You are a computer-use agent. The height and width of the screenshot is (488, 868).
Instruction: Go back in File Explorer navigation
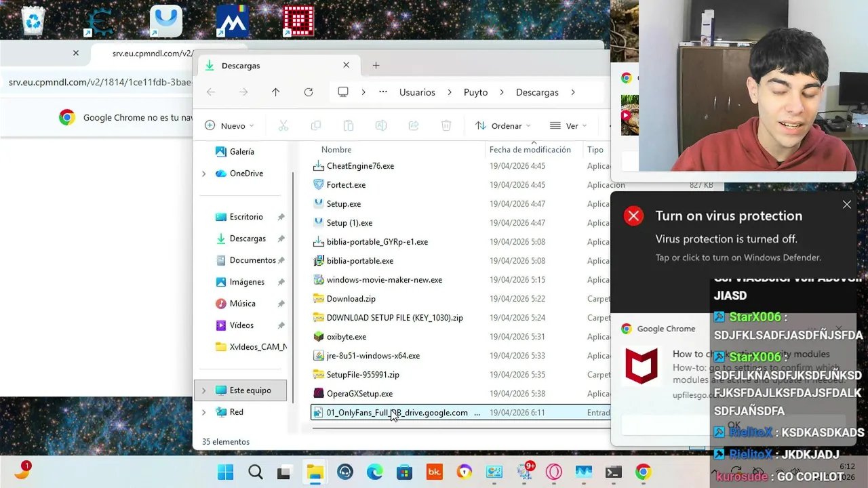pos(211,92)
